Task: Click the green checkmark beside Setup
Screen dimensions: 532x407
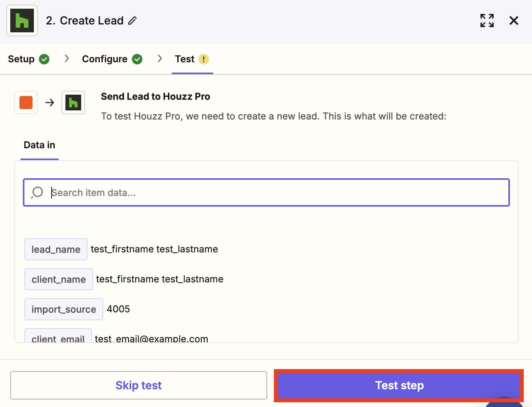Action: tap(44, 59)
